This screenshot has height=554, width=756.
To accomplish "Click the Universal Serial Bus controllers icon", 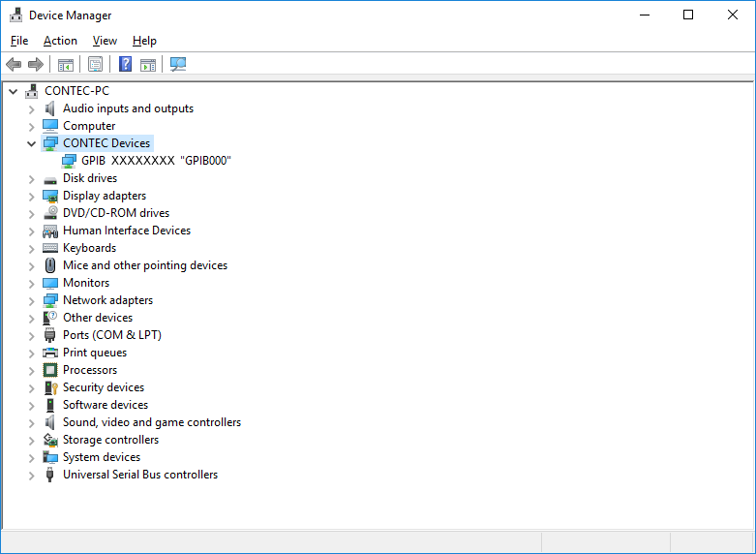I will click(x=49, y=475).
